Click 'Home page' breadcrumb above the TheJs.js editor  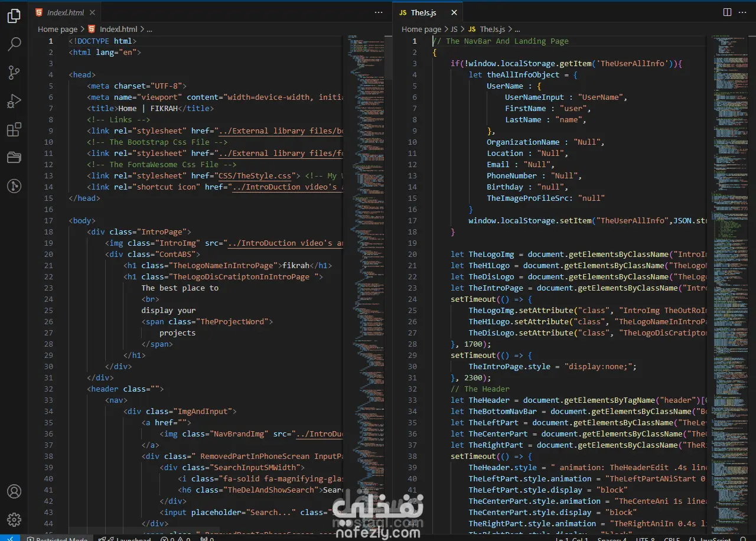coord(421,29)
